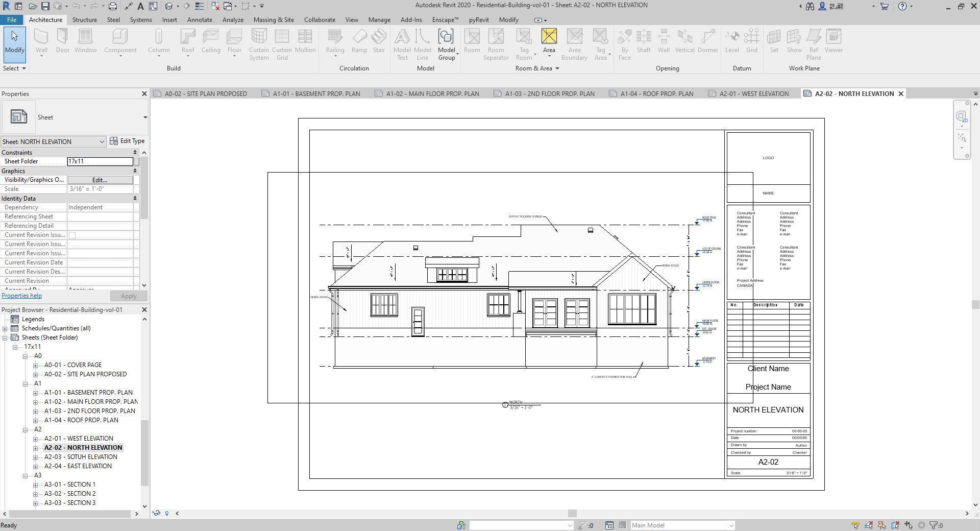Select the Wall tool in Build panel
This screenshot has height=531, width=980.
click(x=41, y=41)
